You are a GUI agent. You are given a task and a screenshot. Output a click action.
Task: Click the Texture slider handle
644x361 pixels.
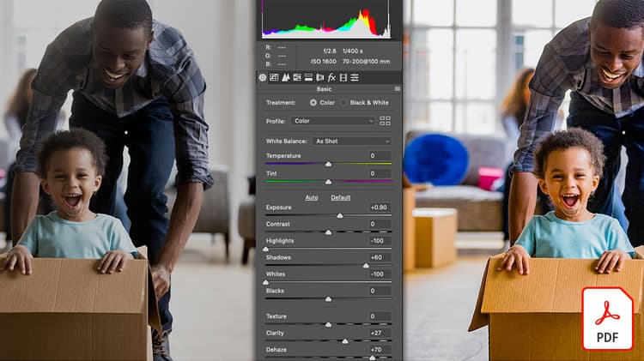pyautogui.click(x=328, y=325)
